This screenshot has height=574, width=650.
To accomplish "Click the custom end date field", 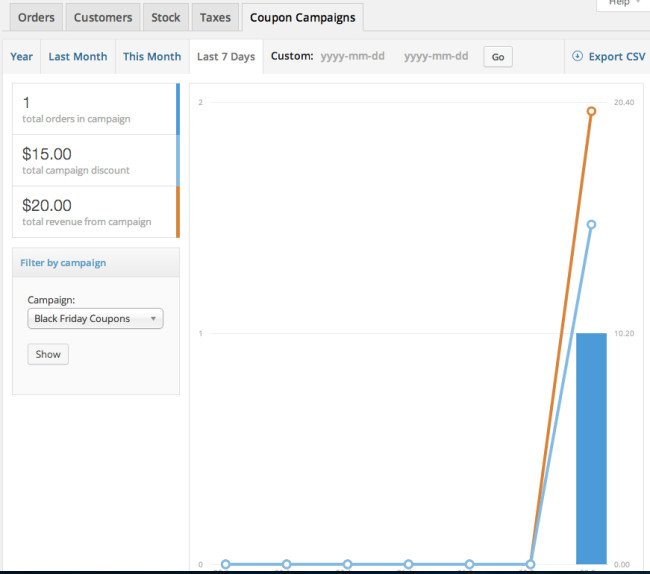I will coord(436,57).
